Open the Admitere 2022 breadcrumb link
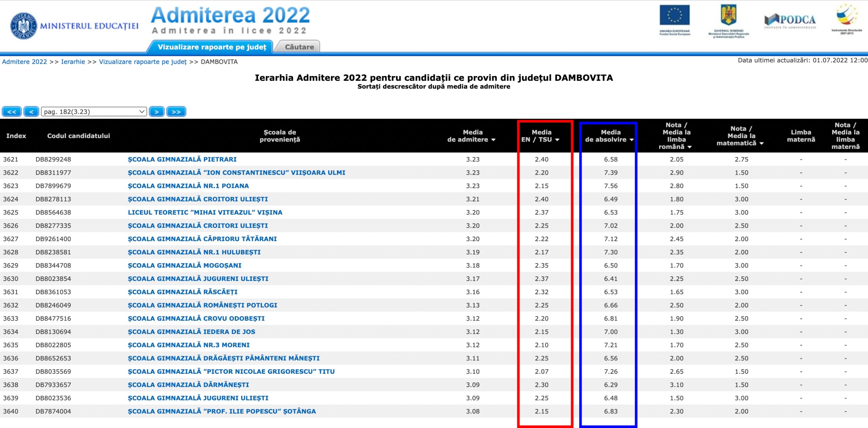This screenshot has height=428, width=868. coord(24,62)
